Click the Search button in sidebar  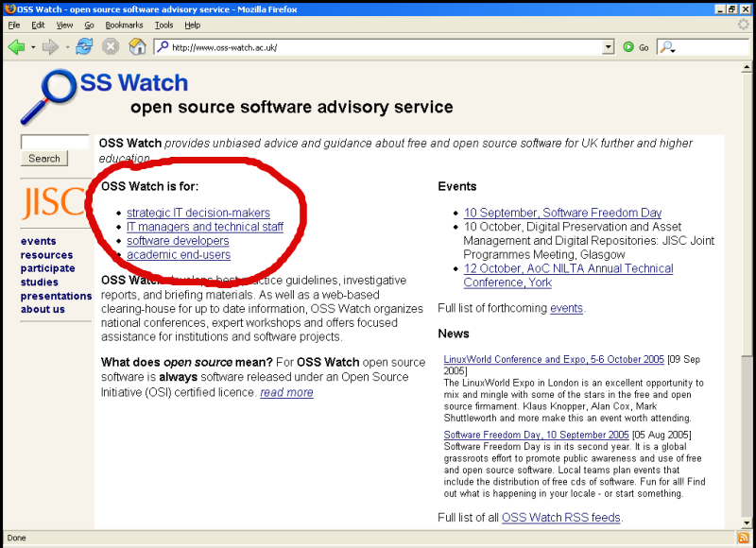point(44,159)
